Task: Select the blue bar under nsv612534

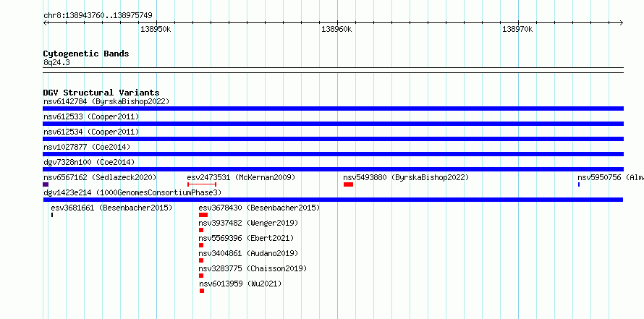Action: coord(333,139)
